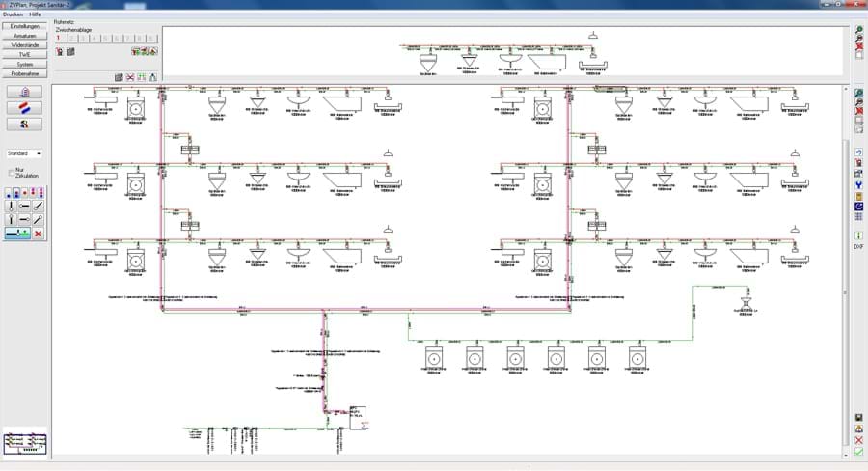Select the diagonal pipe drawing tool
Viewport: 868px width, 471px height.
39,207
